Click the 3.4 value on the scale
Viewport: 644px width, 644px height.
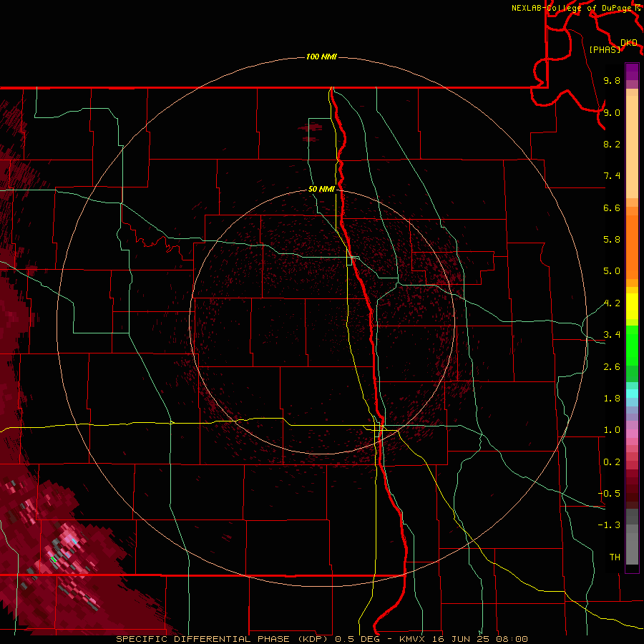coord(612,335)
